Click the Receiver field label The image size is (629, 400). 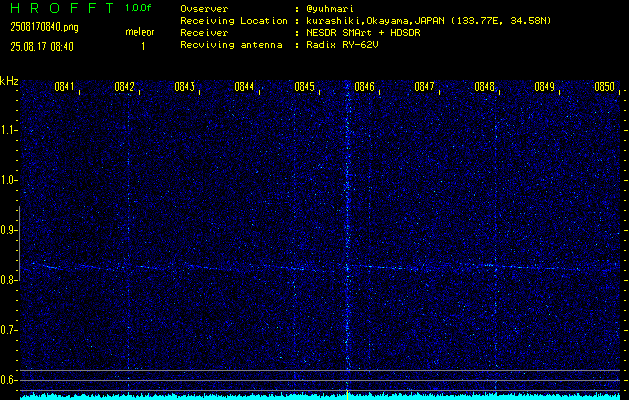tap(204, 33)
